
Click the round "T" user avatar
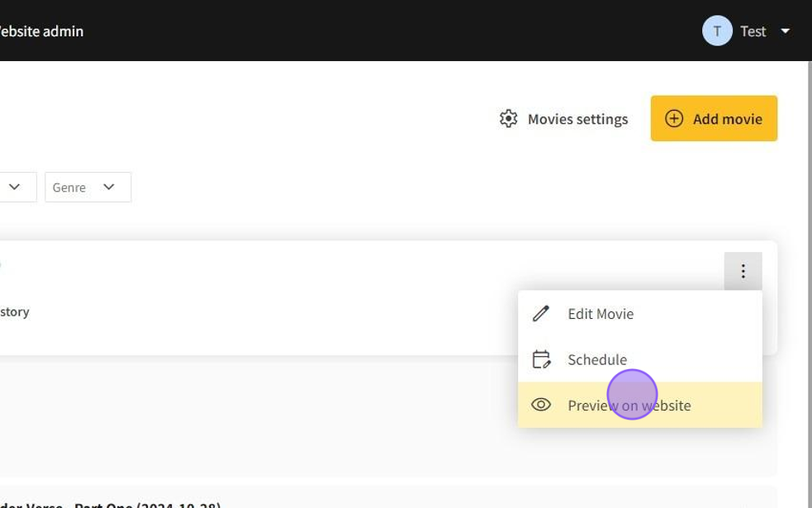pos(717,31)
